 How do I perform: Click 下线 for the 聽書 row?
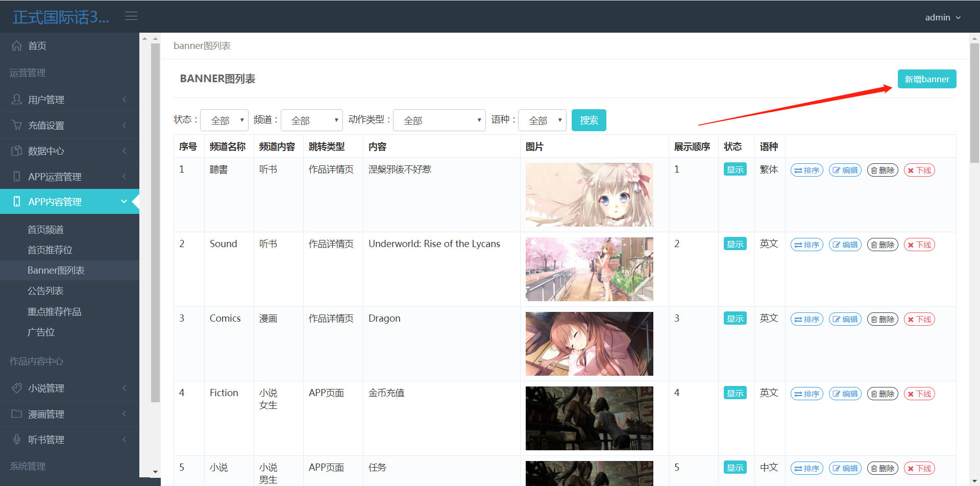[919, 170]
